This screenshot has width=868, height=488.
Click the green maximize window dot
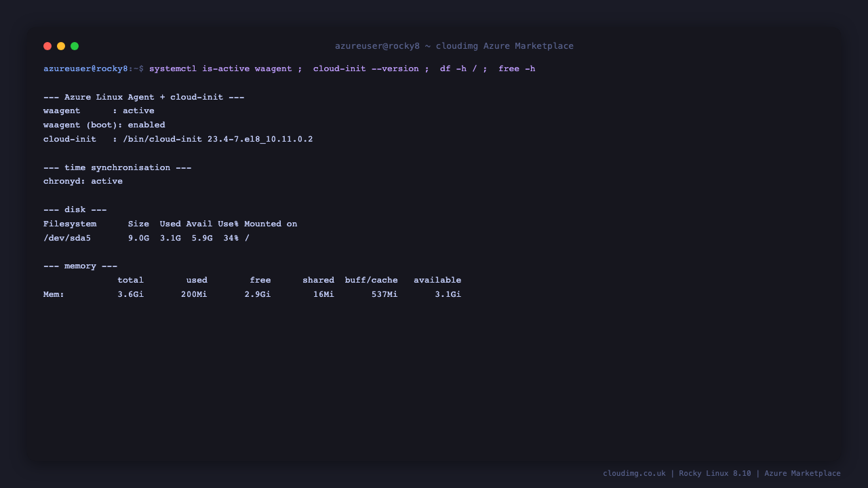(x=75, y=46)
